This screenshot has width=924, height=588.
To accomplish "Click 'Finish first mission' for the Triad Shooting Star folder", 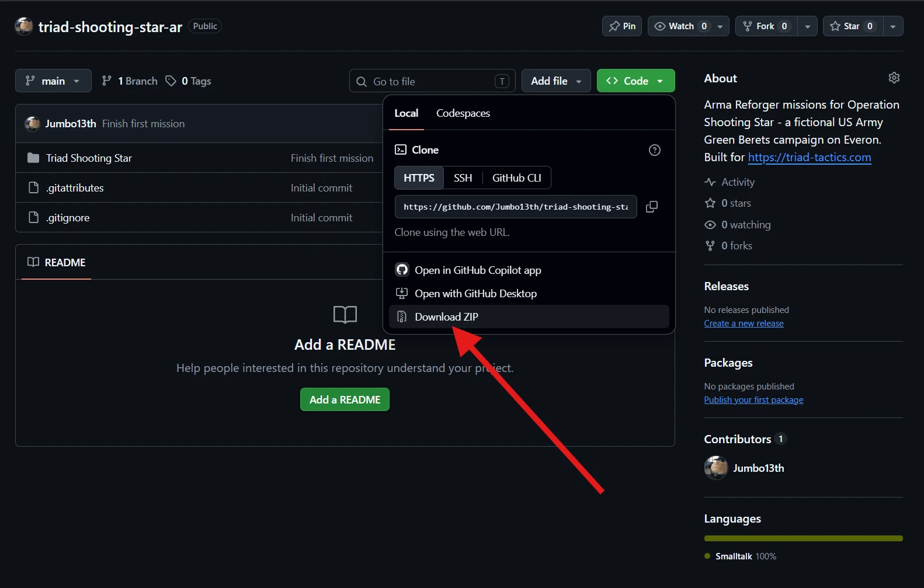I will coord(332,158).
